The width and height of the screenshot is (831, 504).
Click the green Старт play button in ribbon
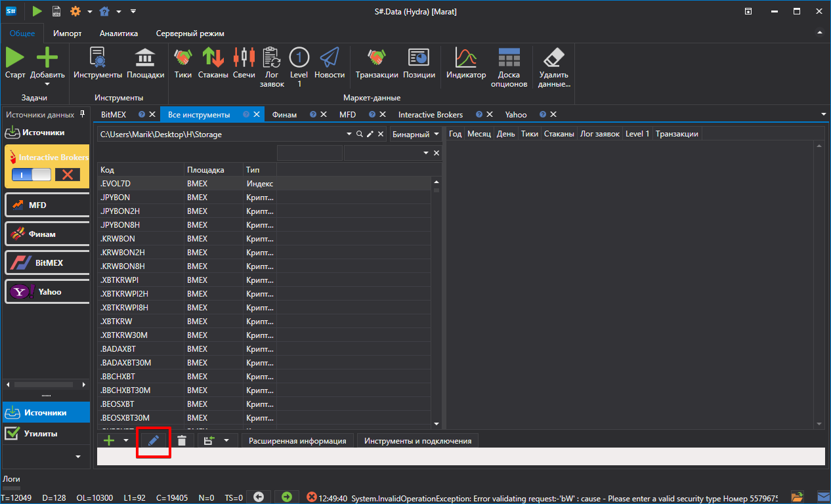[15, 57]
